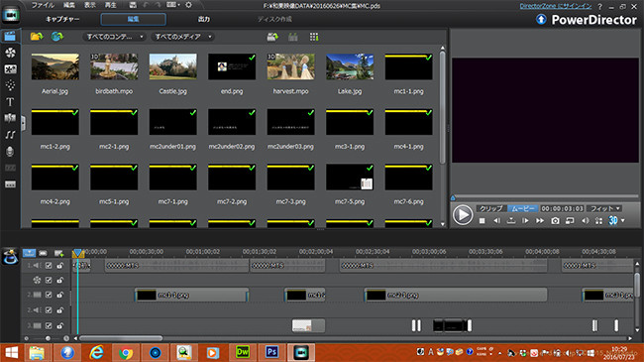Click the help question mark icon

599,7
